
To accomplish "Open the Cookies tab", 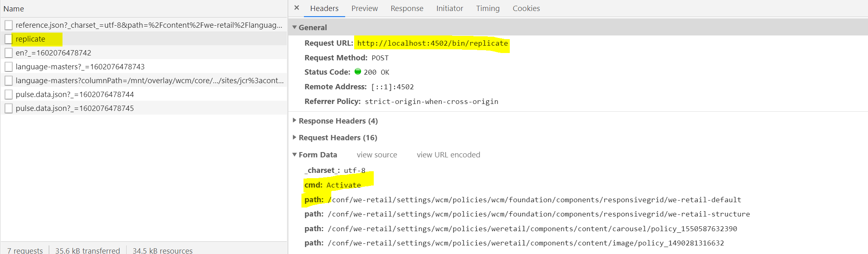I will point(526,9).
